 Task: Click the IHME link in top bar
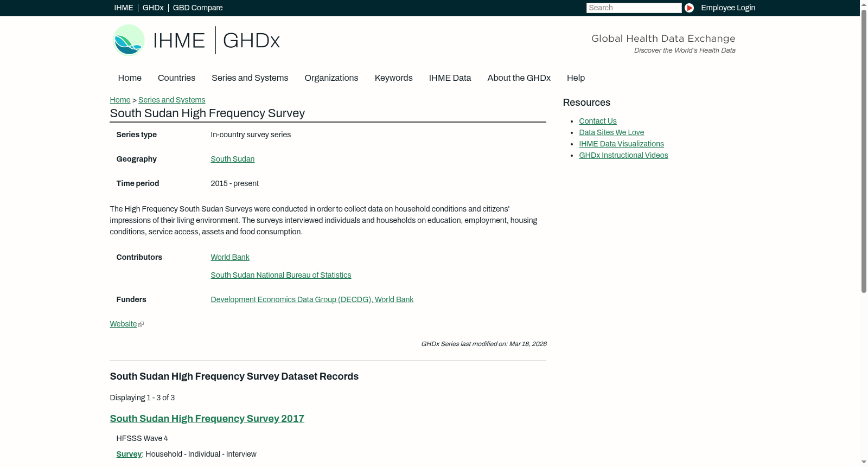pyautogui.click(x=124, y=8)
